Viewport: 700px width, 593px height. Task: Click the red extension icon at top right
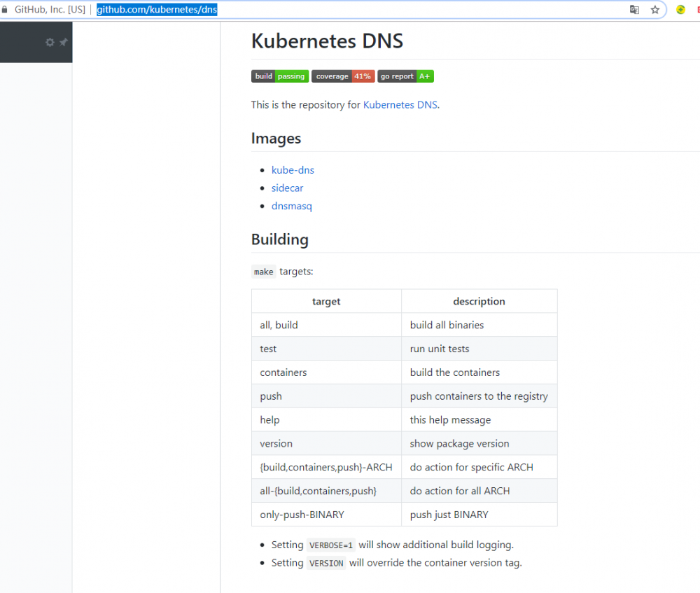699,9
